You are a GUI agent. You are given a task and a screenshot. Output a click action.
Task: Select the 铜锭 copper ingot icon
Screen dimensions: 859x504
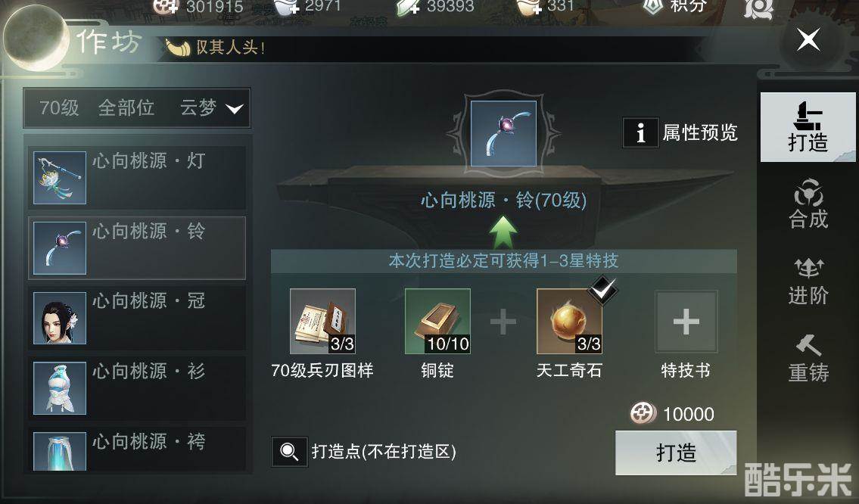click(x=437, y=321)
